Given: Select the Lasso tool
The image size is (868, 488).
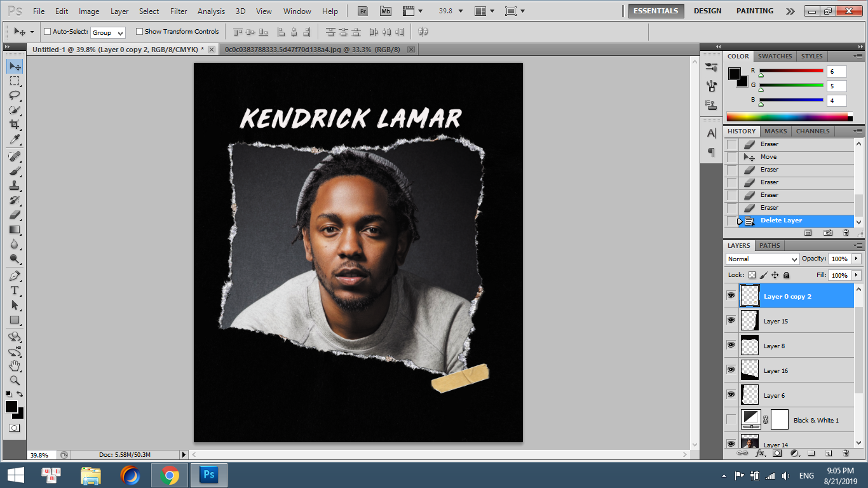Looking at the screenshot, I should click(15, 95).
